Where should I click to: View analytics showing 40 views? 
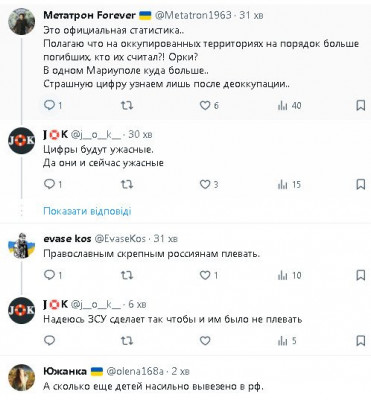289,106
